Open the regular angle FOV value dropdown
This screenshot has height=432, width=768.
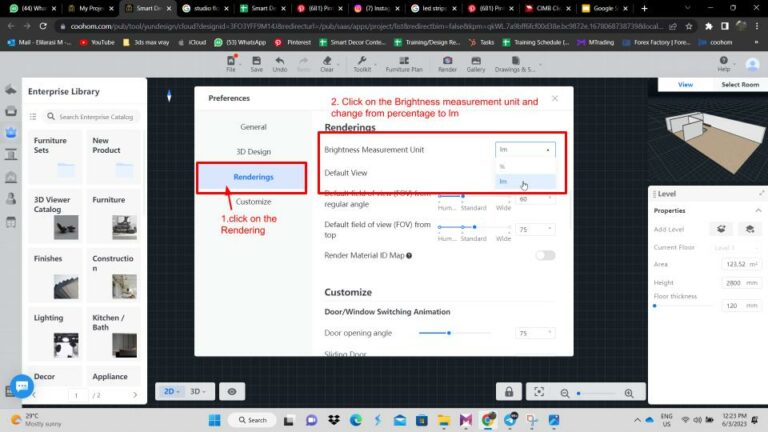(x=535, y=199)
